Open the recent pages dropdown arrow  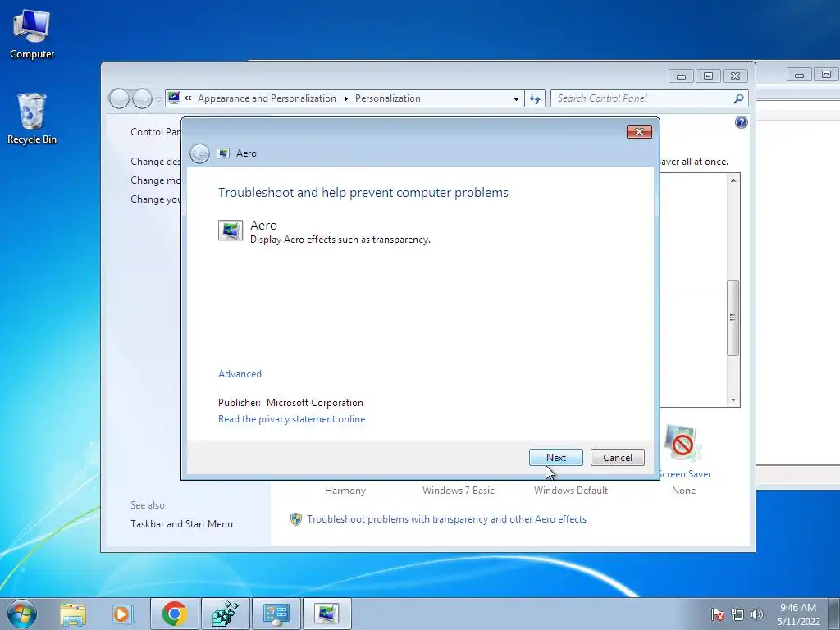point(158,99)
